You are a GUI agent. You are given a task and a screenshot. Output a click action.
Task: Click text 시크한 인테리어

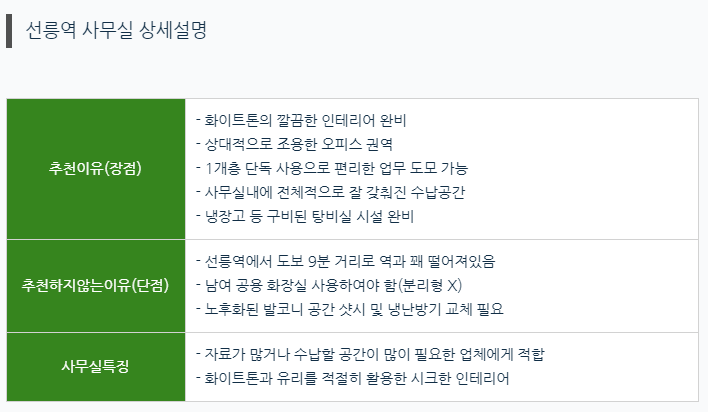[x=460, y=379]
